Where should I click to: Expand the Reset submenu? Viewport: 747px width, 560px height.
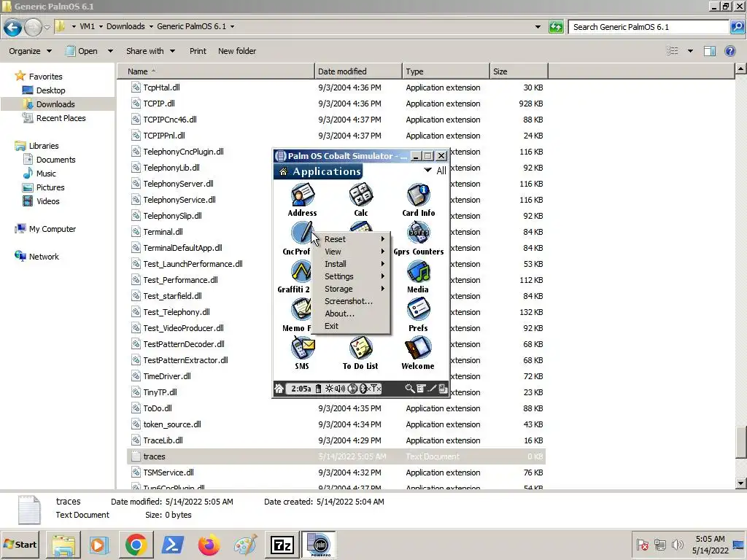coord(351,239)
